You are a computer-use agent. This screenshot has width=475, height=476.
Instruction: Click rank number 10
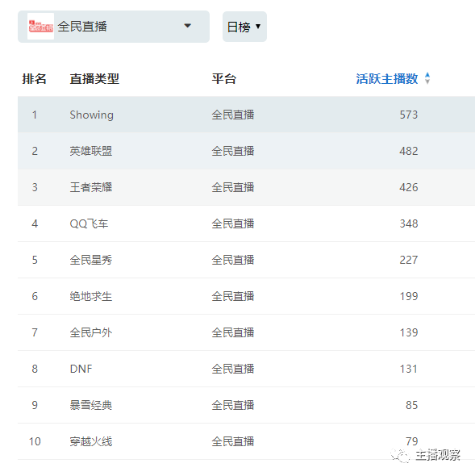tap(35, 441)
